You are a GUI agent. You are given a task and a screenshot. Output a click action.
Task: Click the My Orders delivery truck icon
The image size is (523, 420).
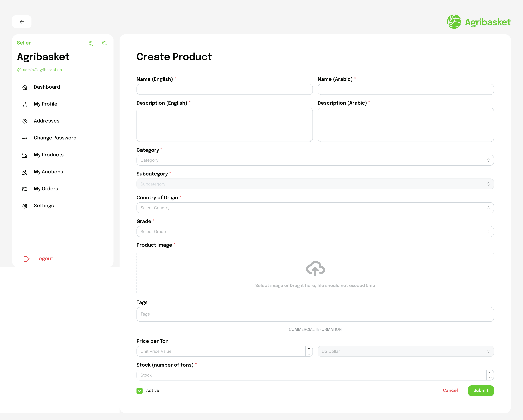[25, 189]
